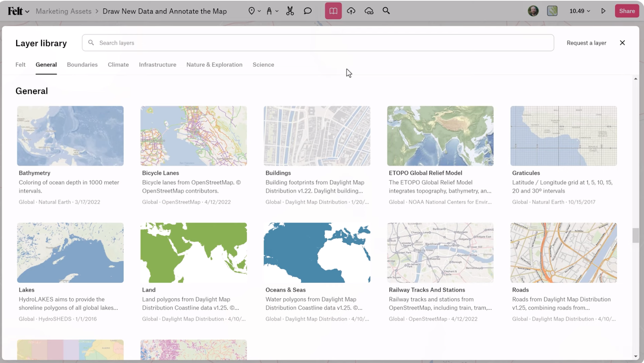Open the Nature & Exploration category
The width and height of the screenshot is (644, 363).
pos(214,64)
